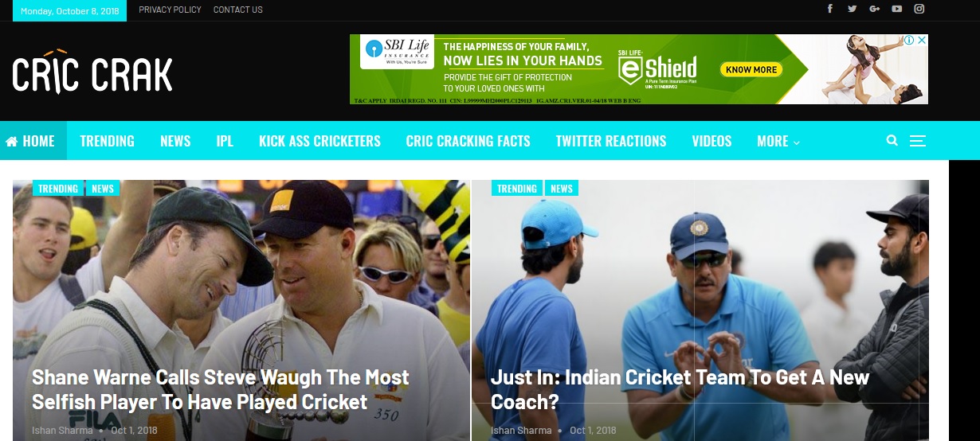
Task: Open the IPL menu item
Action: click(225, 141)
